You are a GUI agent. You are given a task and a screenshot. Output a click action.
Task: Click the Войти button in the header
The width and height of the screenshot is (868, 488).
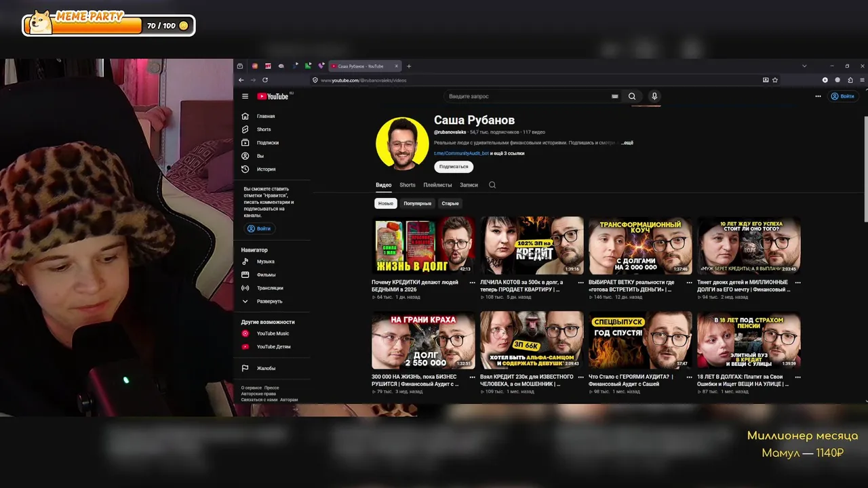843,96
